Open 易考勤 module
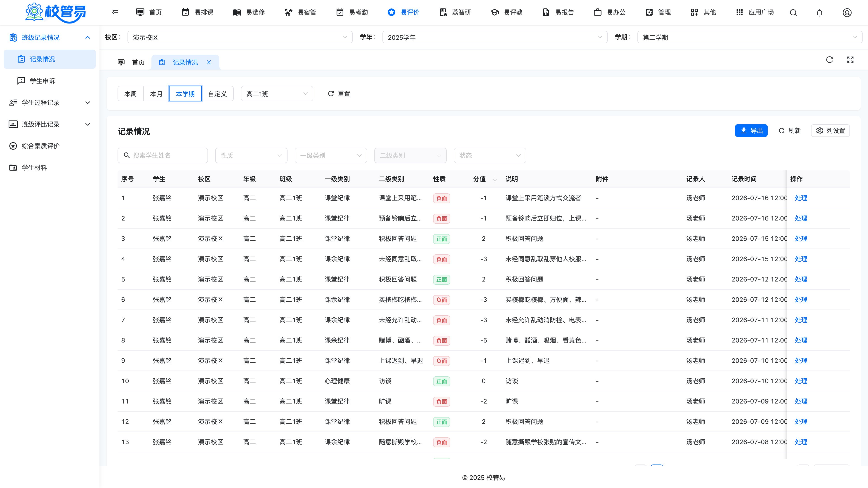The image size is (868, 488). (x=352, y=12)
